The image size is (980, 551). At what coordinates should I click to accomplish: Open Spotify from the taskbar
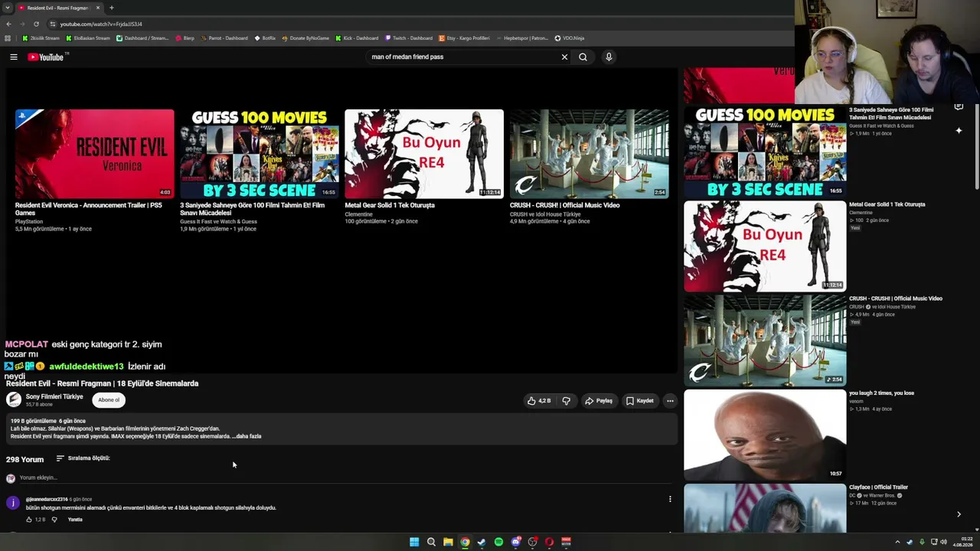pos(498,542)
